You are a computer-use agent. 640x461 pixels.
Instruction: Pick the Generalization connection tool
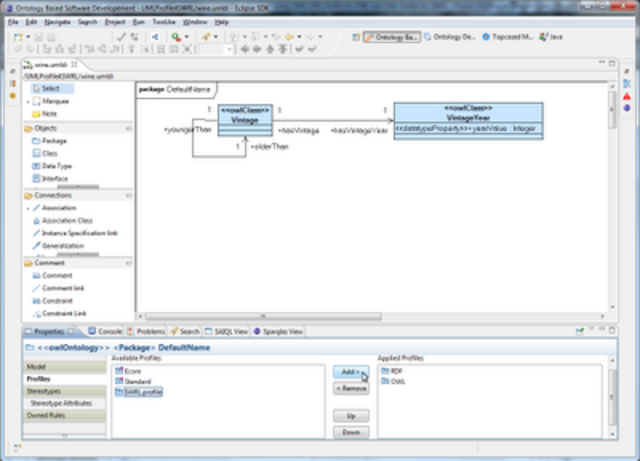click(58, 246)
